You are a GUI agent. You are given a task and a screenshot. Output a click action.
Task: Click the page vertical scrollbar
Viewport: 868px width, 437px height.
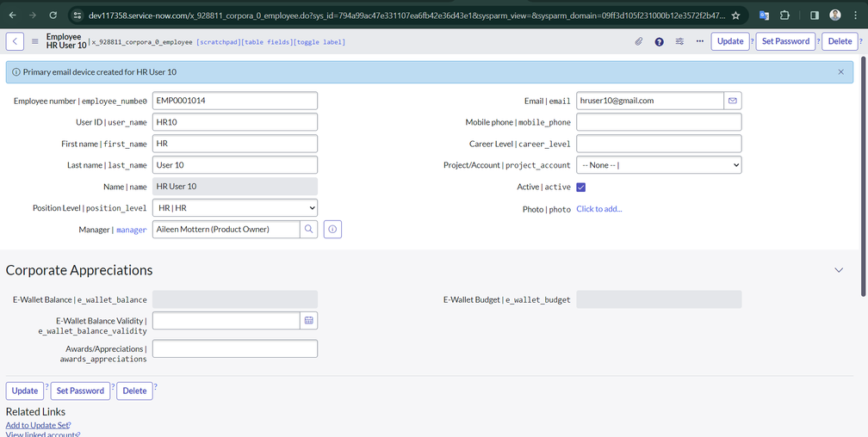point(865,177)
